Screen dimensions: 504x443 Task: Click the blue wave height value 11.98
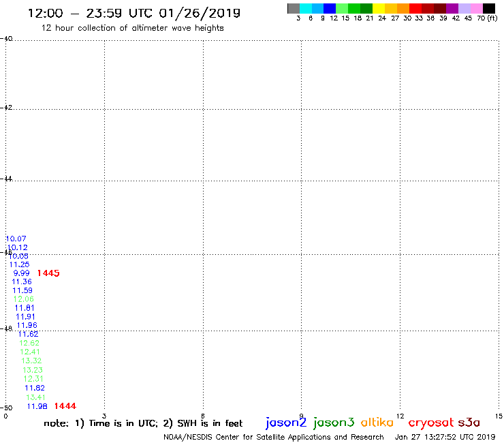[37, 406]
